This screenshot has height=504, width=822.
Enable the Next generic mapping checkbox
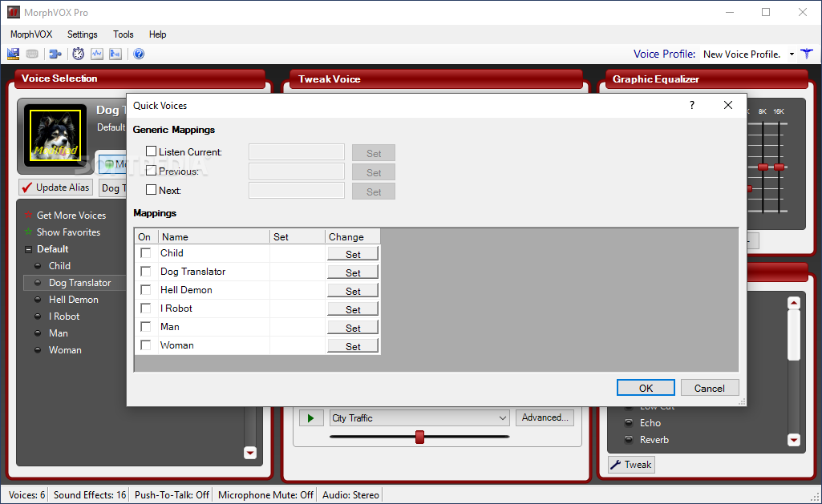click(x=151, y=190)
